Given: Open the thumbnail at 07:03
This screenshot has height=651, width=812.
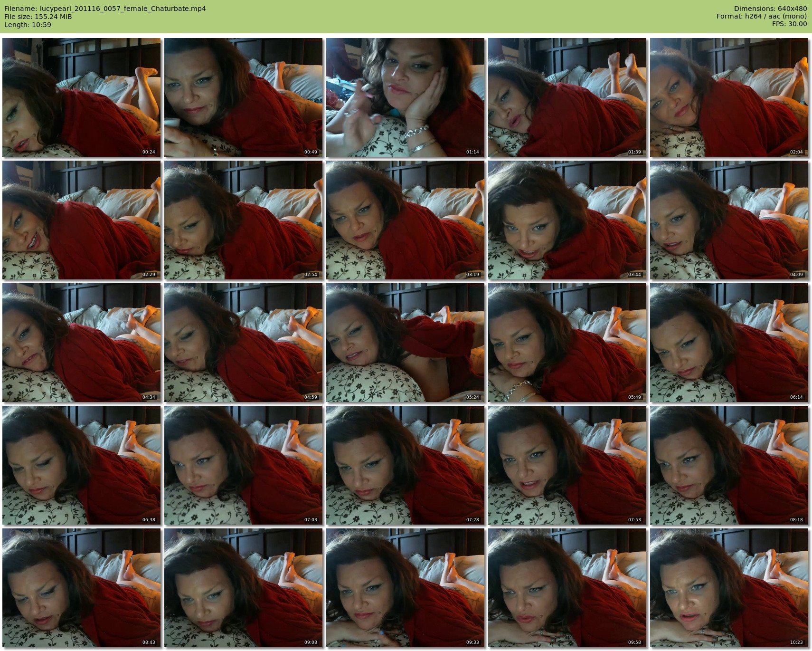Looking at the screenshot, I should click(x=243, y=465).
